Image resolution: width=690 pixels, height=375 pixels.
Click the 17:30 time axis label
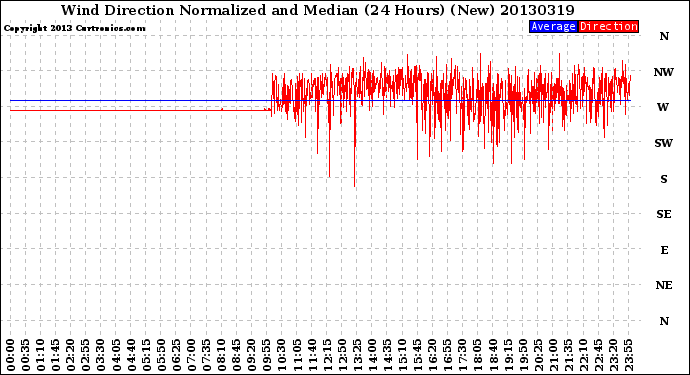click(462, 355)
